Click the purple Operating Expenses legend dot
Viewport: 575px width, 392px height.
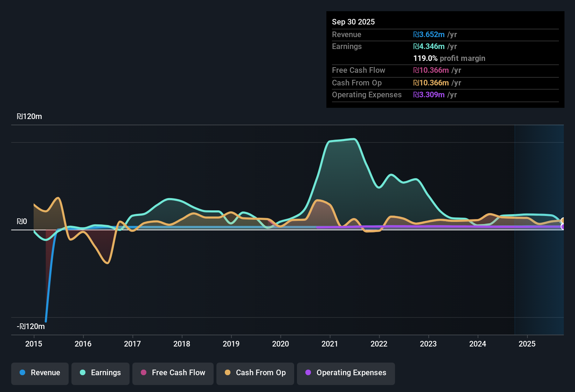coord(308,372)
